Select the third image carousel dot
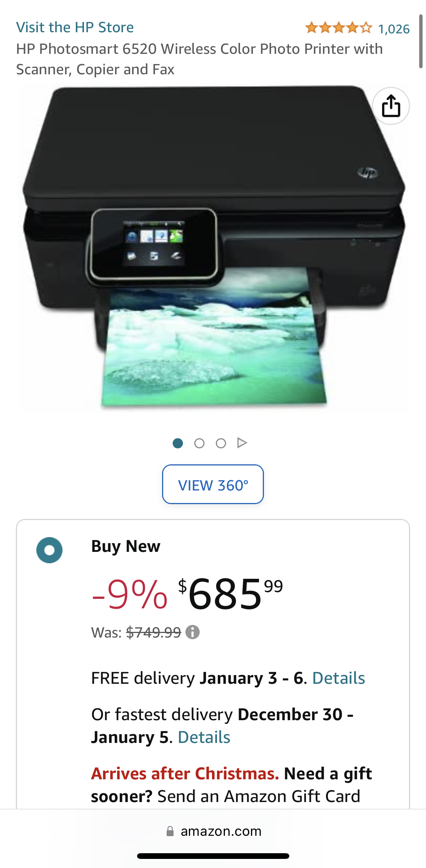The height and width of the screenshot is (868, 426). pyautogui.click(x=221, y=443)
